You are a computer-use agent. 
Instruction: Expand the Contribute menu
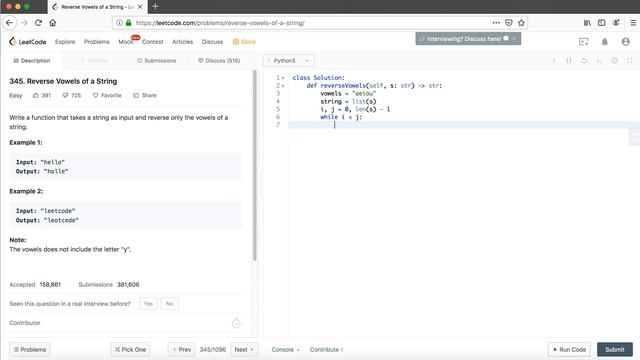tap(326, 349)
